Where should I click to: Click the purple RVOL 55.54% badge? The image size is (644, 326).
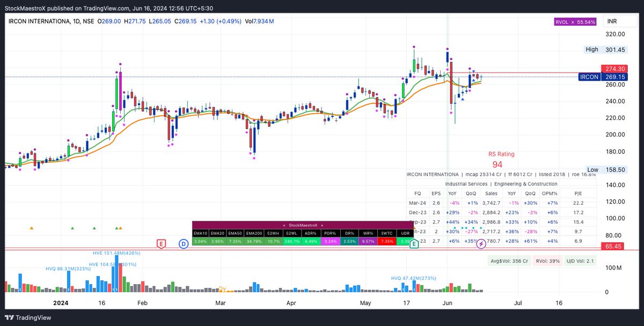576,21
